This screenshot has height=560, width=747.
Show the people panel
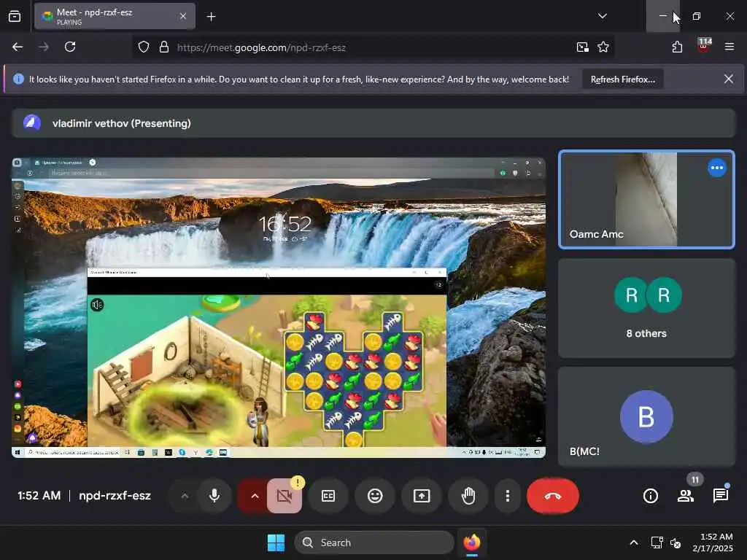[x=686, y=496]
